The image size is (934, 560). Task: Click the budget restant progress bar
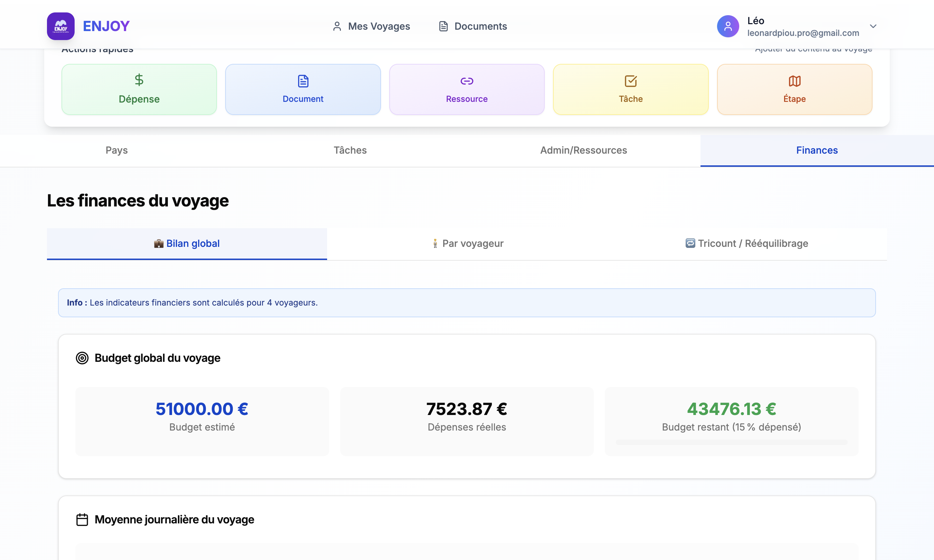(731, 442)
